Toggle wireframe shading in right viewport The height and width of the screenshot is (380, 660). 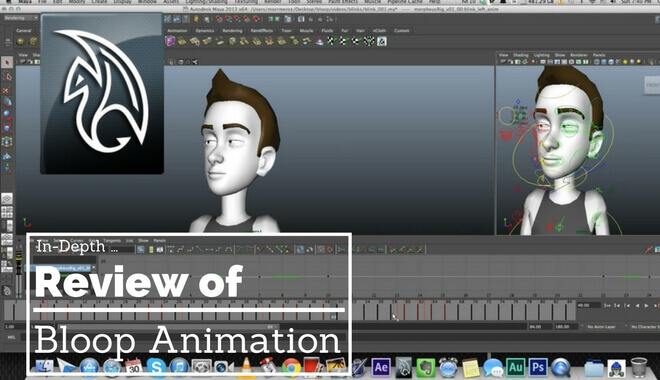point(596,62)
